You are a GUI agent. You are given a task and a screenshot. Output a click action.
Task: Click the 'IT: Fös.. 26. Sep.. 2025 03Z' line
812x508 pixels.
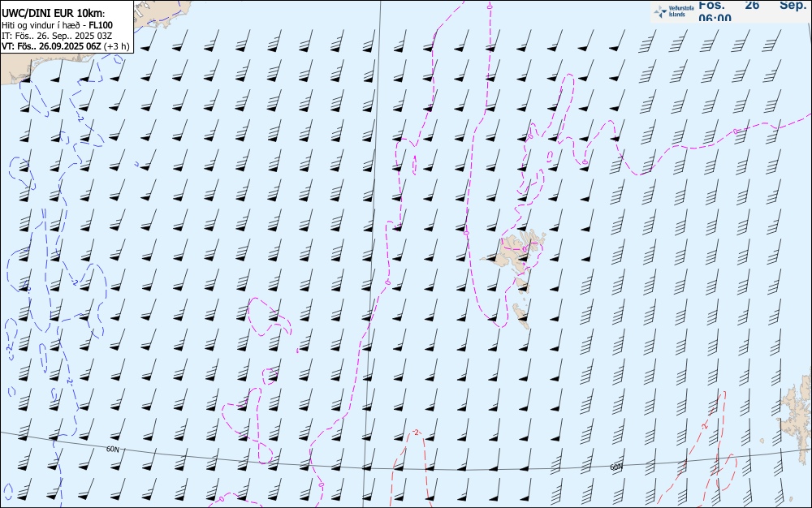57,36
